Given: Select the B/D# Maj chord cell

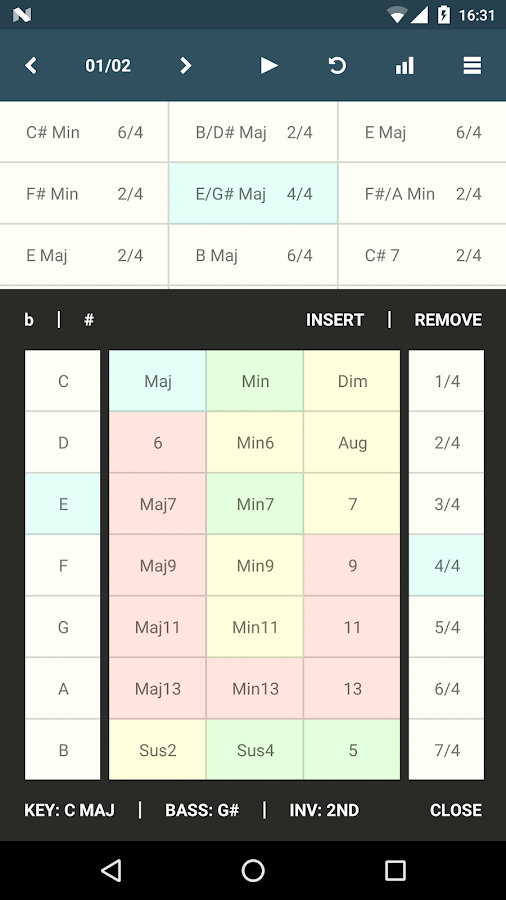Looking at the screenshot, I should (x=253, y=133).
